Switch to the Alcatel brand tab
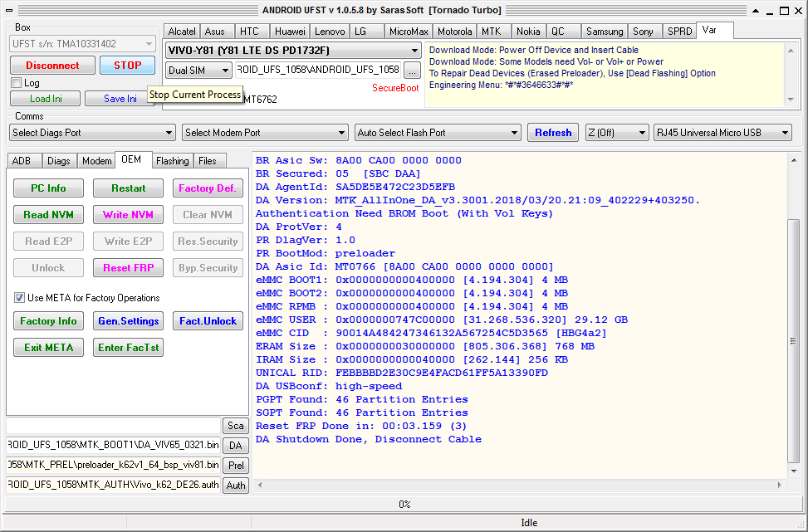Viewport: 808px width, 532px height. click(182, 32)
